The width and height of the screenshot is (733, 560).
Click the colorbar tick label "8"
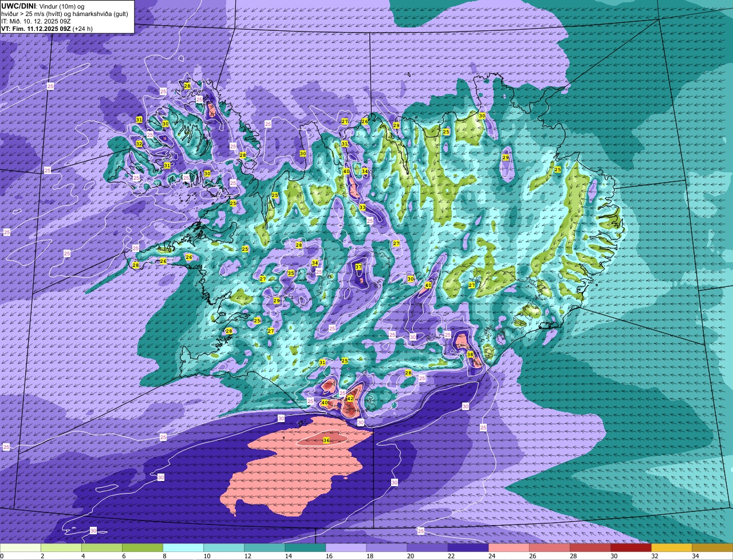pyautogui.click(x=164, y=556)
